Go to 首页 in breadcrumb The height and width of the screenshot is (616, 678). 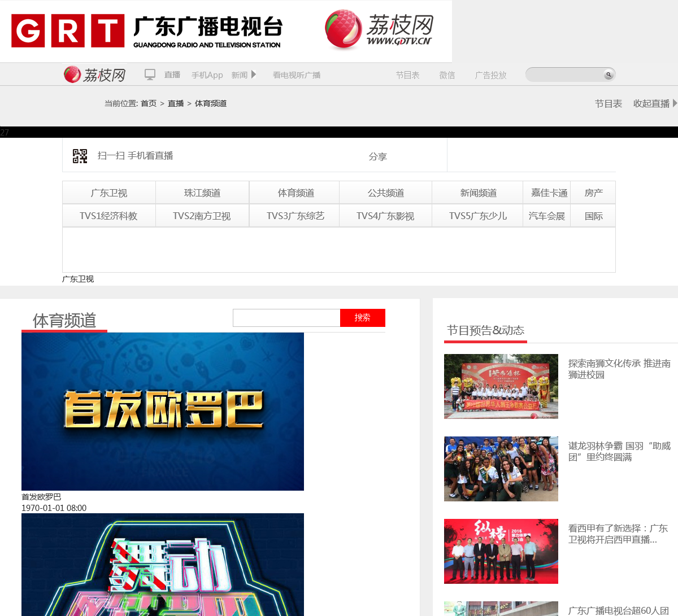click(x=149, y=103)
